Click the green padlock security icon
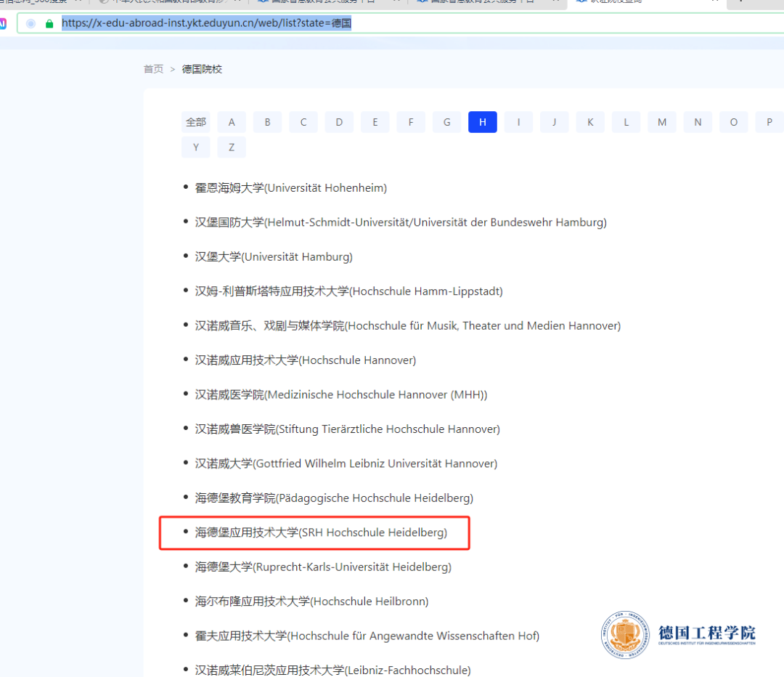This screenshot has width=784, height=677. click(49, 23)
